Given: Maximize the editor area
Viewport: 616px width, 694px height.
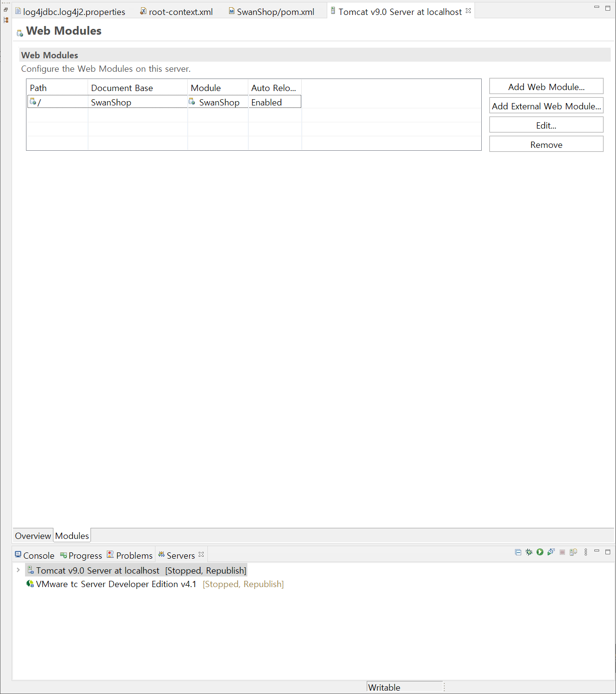Looking at the screenshot, I should coord(608,8).
